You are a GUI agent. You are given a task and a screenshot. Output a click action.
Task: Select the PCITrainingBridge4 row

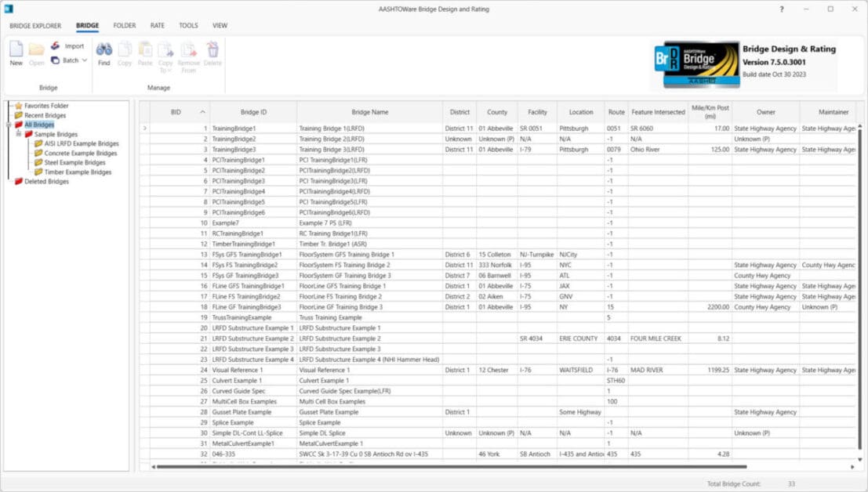pyautogui.click(x=498, y=191)
